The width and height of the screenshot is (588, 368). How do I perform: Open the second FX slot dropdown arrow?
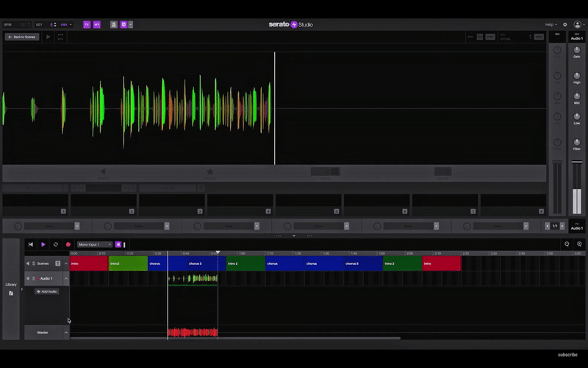(167, 226)
